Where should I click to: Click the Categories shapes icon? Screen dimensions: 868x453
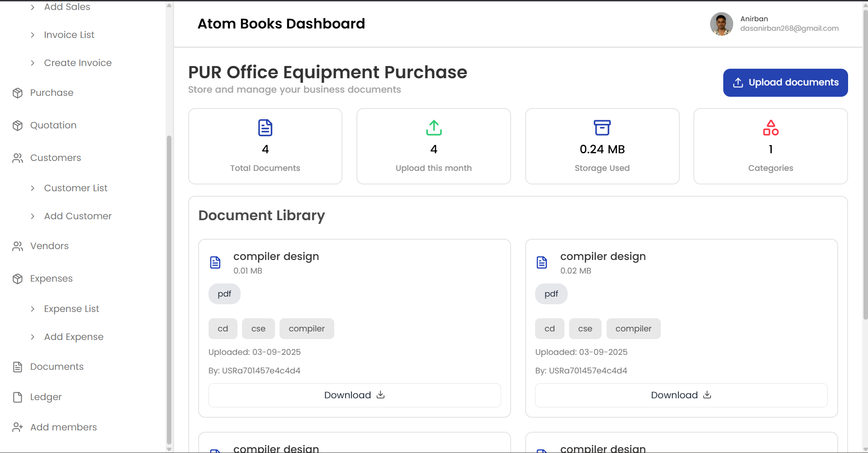(770, 128)
